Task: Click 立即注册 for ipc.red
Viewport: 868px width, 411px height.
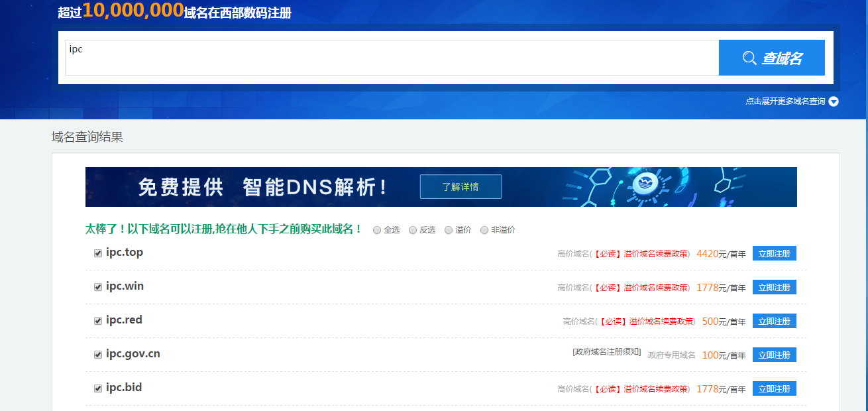Action: tap(775, 321)
